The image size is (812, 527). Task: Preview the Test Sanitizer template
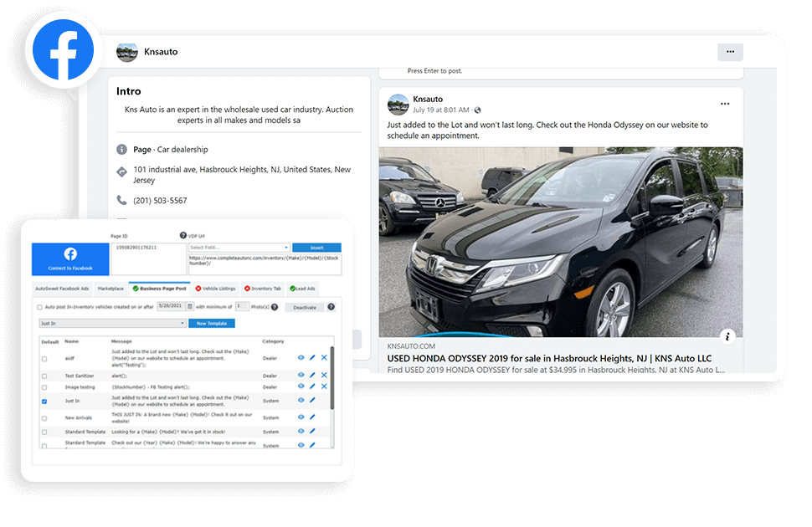click(301, 375)
